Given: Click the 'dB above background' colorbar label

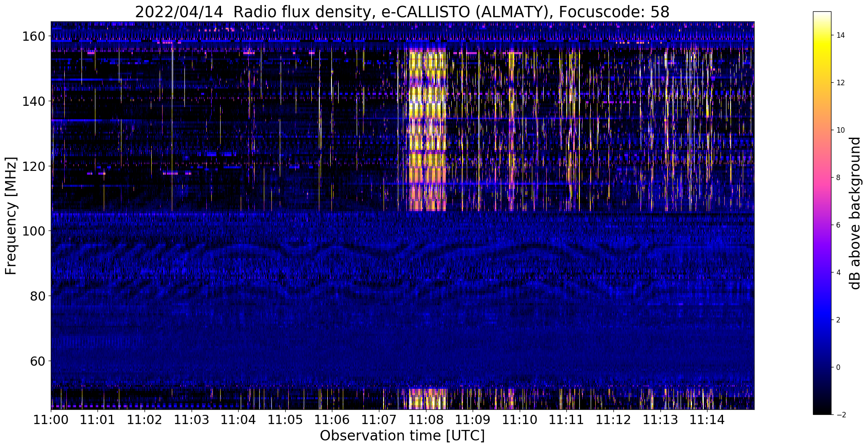Looking at the screenshot, I should coord(855,213).
